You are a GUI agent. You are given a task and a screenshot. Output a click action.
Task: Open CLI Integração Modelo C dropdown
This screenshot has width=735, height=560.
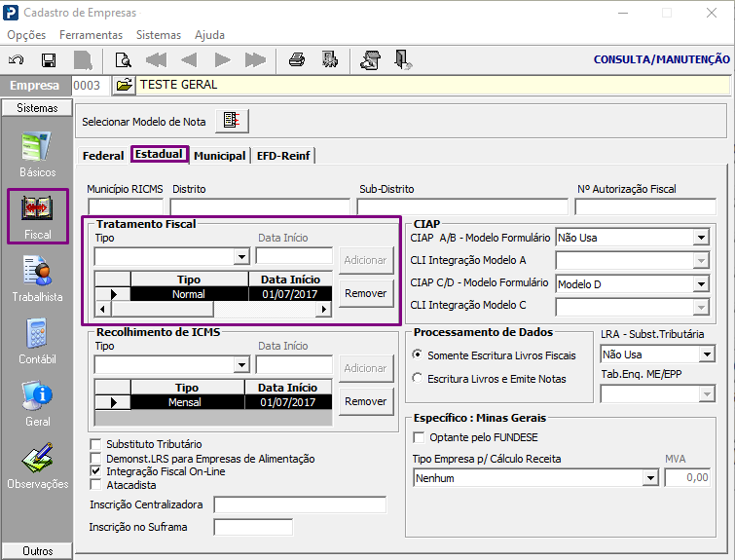pyautogui.click(x=701, y=307)
